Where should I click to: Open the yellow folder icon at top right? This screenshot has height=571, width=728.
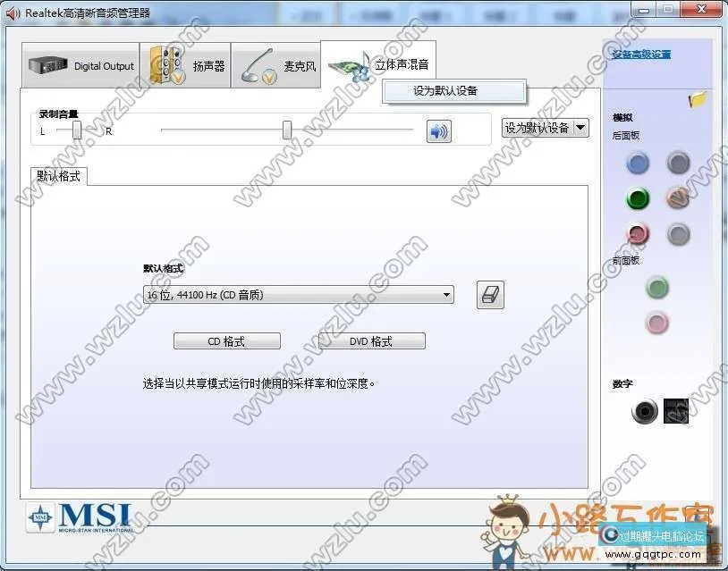click(x=697, y=98)
